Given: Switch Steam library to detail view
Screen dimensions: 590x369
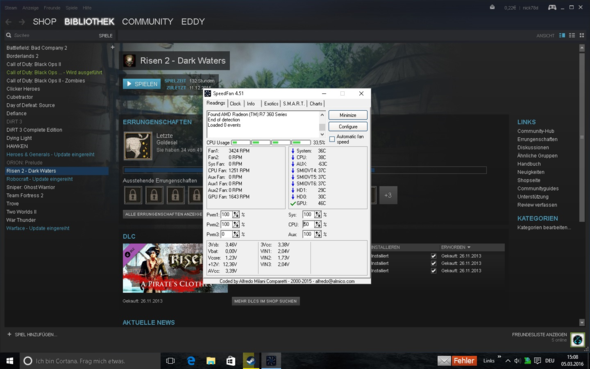Looking at the screenshot, I should 562,35.
